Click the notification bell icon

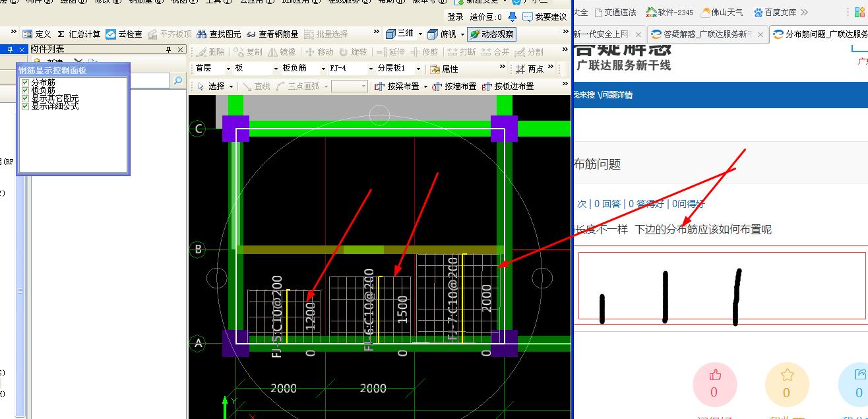(x=512, y=16)
